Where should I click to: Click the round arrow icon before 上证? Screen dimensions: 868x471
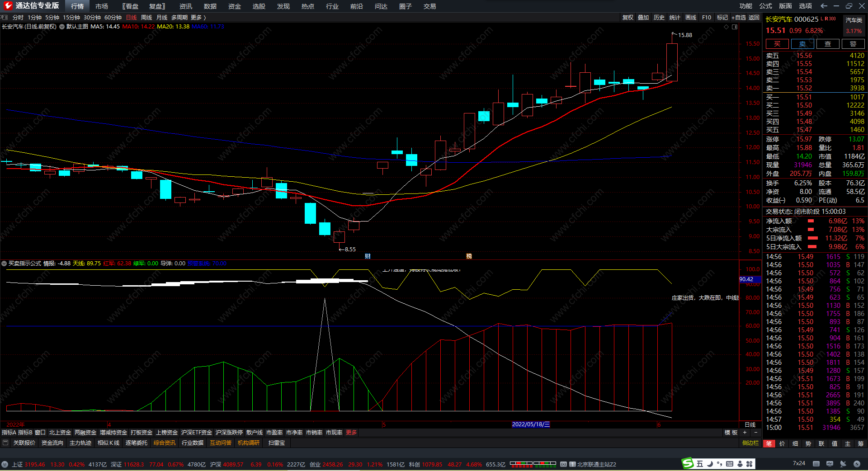(x=5, y=464)
